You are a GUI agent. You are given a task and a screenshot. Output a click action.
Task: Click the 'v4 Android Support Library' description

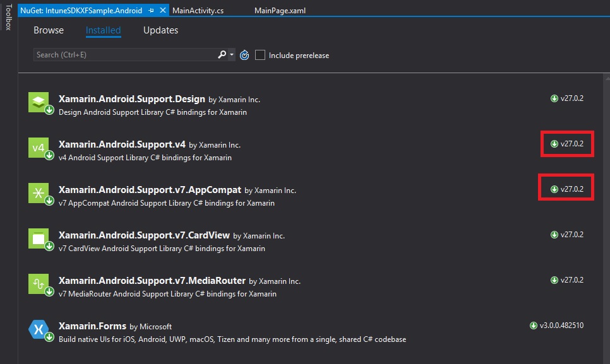click(145, 158)
